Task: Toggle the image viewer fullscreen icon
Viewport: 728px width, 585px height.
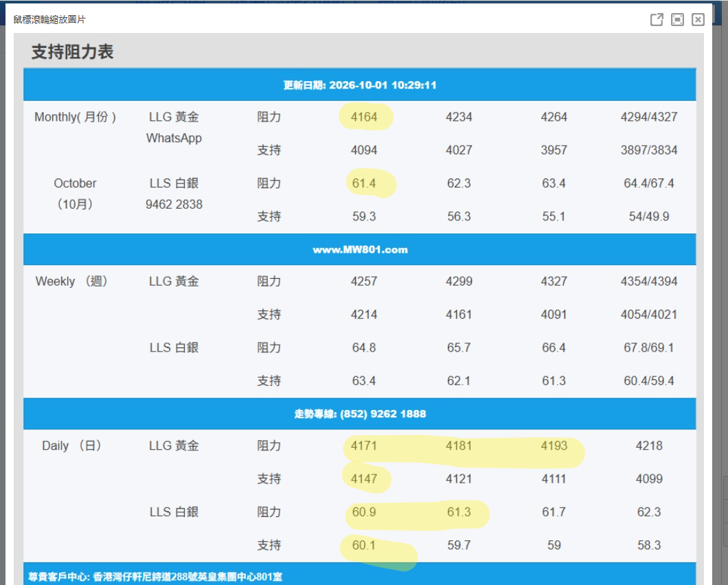Action: click(677, 19)
